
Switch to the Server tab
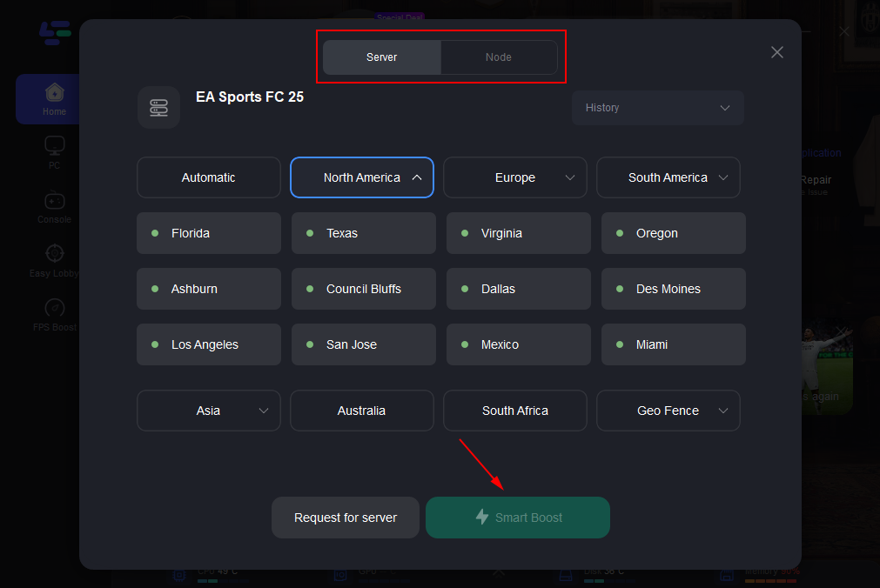coord(381,57)
